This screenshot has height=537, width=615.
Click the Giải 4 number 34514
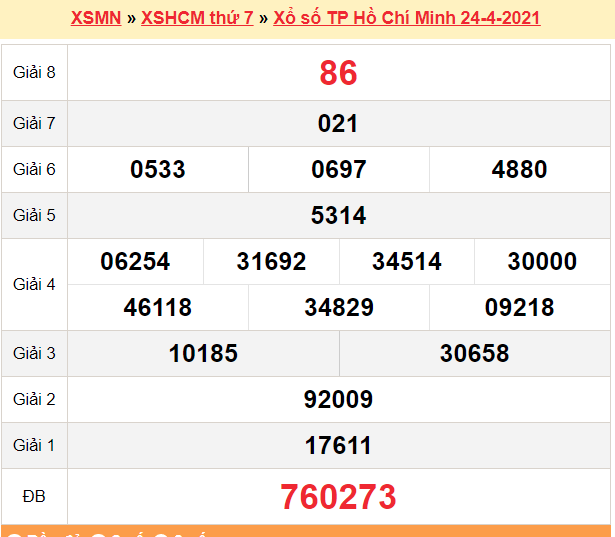[407, 261]
